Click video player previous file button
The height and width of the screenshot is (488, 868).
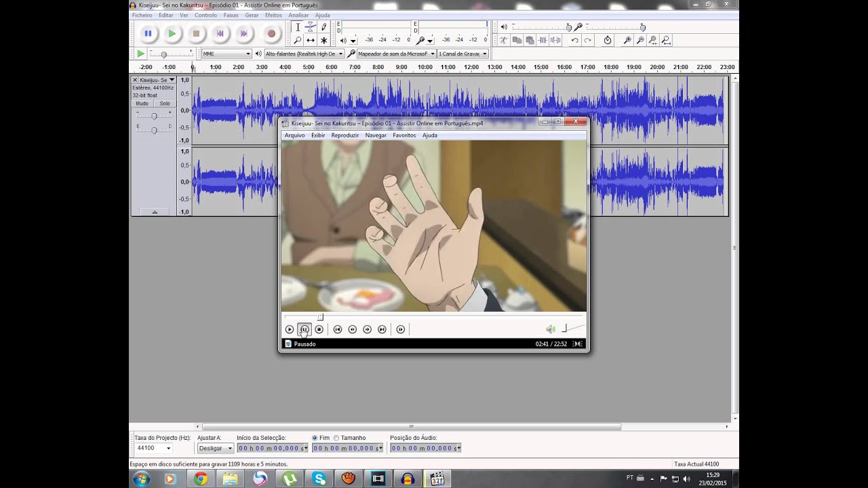pyautogui.click(x=338, y=329)
